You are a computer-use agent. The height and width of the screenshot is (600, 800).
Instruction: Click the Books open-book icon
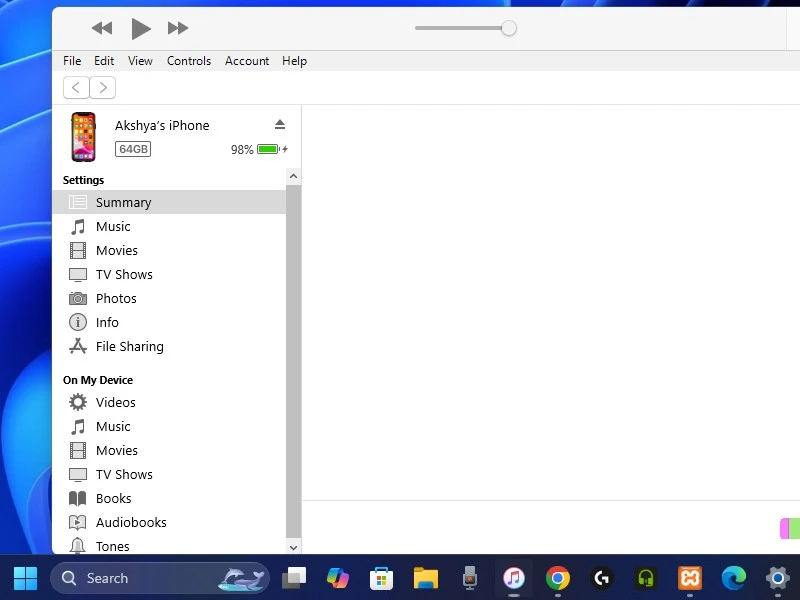click(78, 498)
